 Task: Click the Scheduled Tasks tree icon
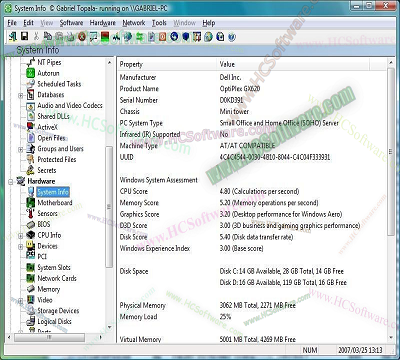(31, 84)
